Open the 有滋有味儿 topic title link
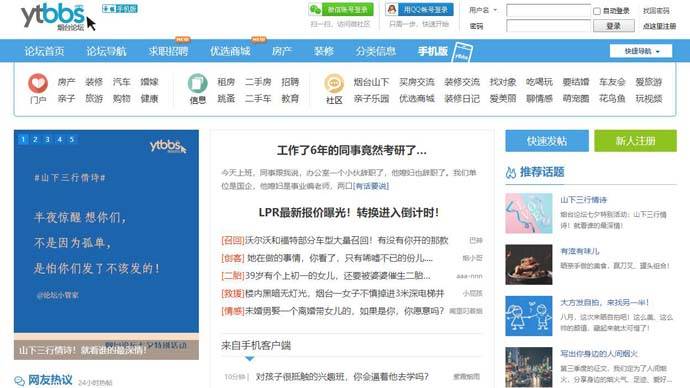Screen dimensions: 690x388 [x=580, y=251]
